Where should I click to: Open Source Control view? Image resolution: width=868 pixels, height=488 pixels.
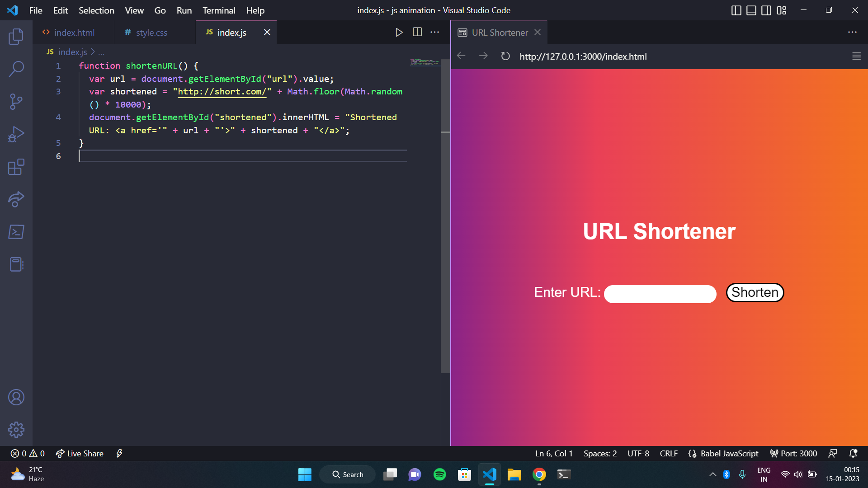(x=16, y=102)
